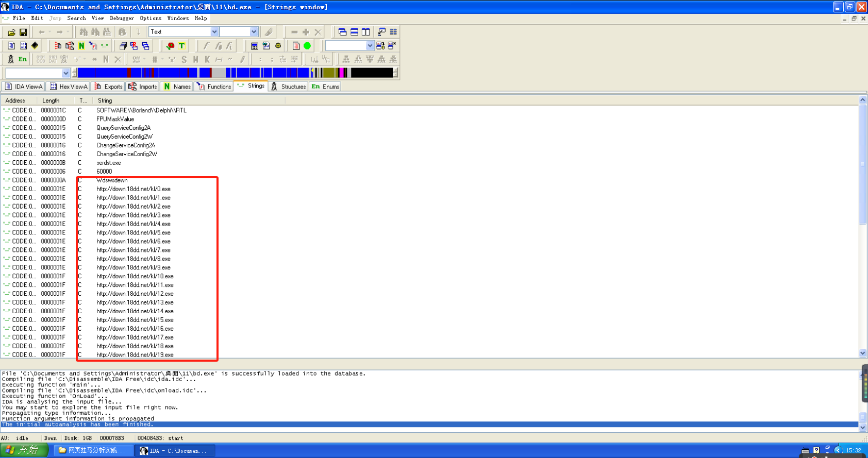Open the Search menu

point(76,18)
